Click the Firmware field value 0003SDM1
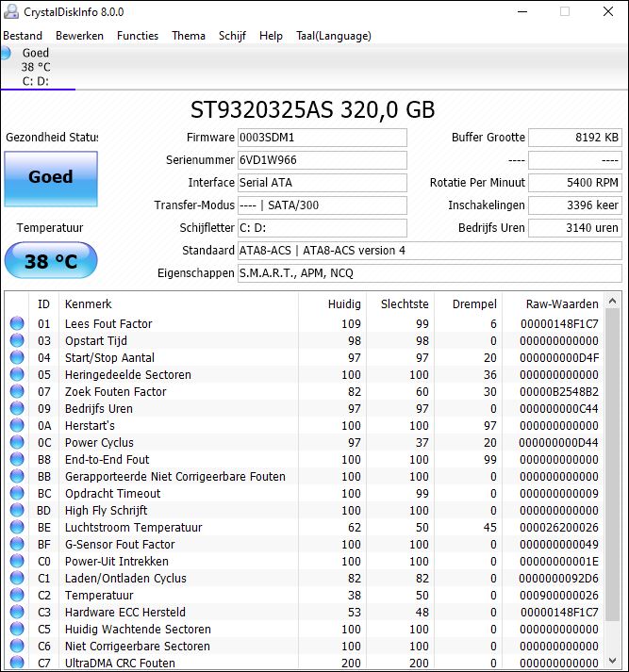629x672 pixels. [322, 138]
